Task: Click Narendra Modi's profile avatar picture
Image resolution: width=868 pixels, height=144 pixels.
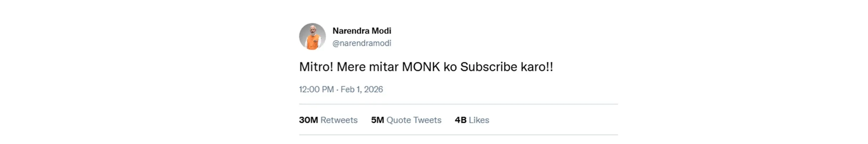Action: [x=312, y=37]
